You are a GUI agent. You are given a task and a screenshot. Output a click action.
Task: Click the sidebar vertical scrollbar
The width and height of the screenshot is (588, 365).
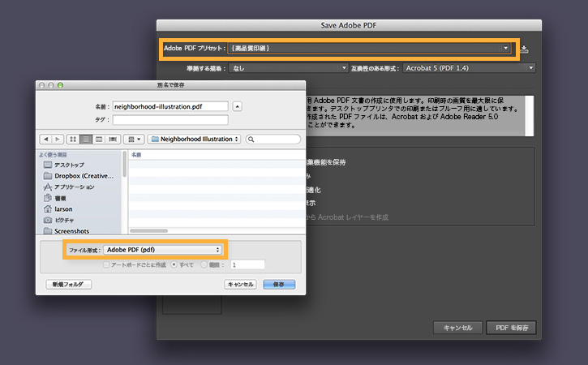(124, 165)
